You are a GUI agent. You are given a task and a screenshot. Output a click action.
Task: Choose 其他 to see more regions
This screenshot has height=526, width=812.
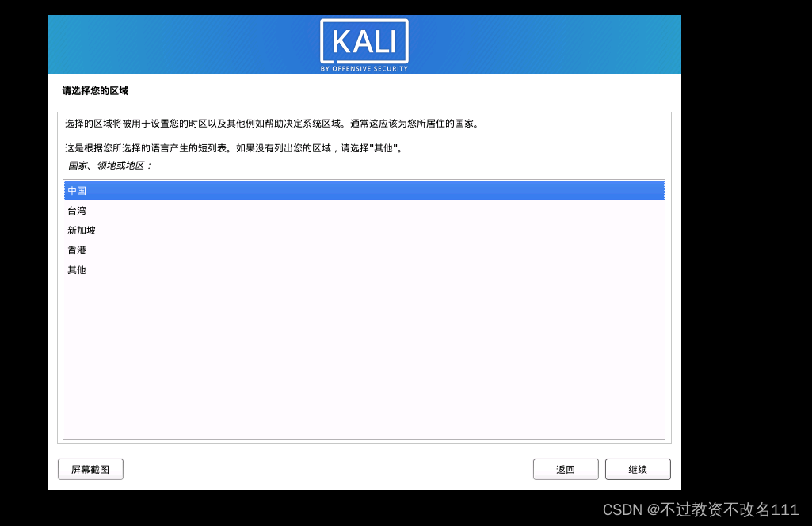pos(364,269)
